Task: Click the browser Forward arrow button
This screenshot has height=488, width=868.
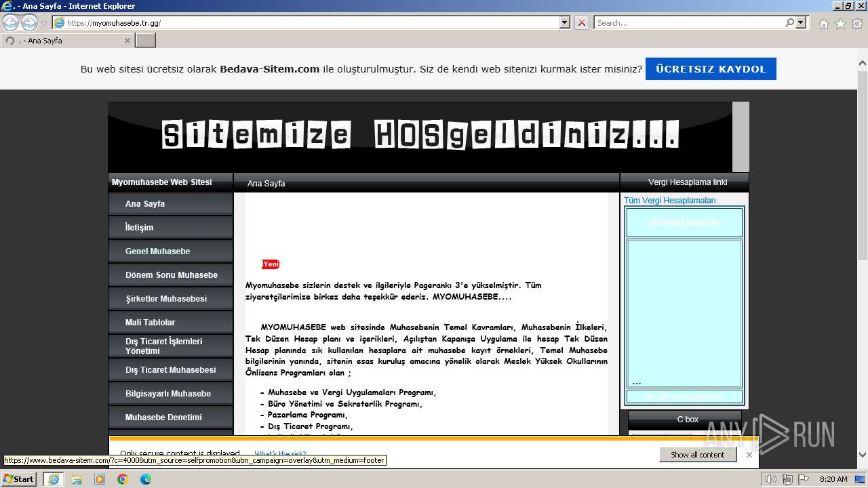Action: click(29, 22)
